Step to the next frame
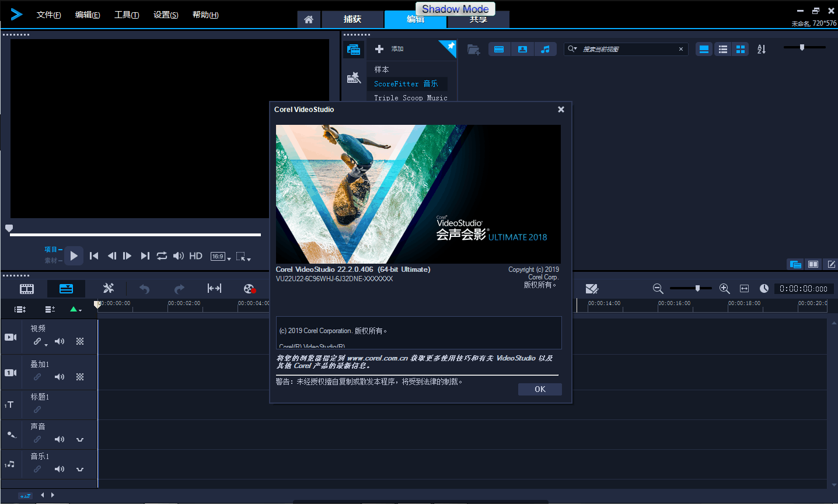 click(x=127, y=256)
